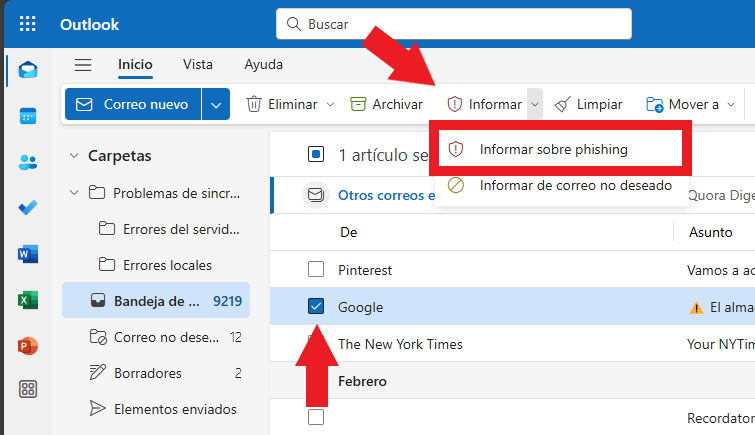Launch PowerPoint from the left sidebar

click(x=28, y=346)
